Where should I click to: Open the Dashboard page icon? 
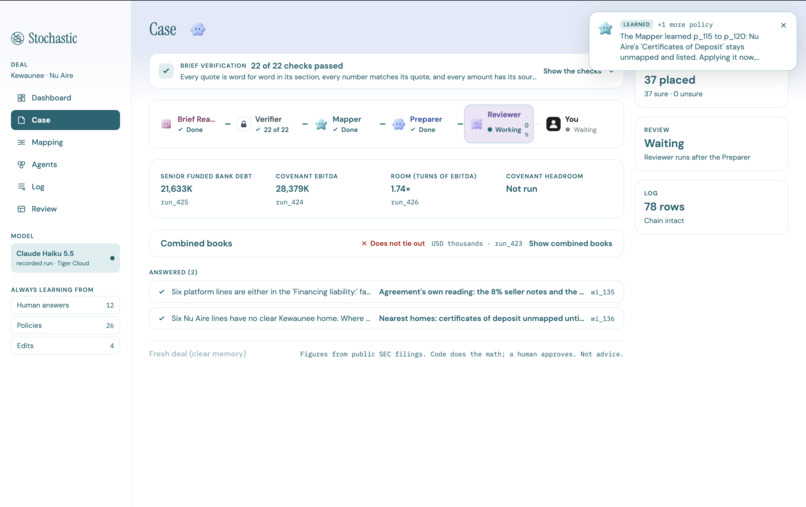[21, 98]
